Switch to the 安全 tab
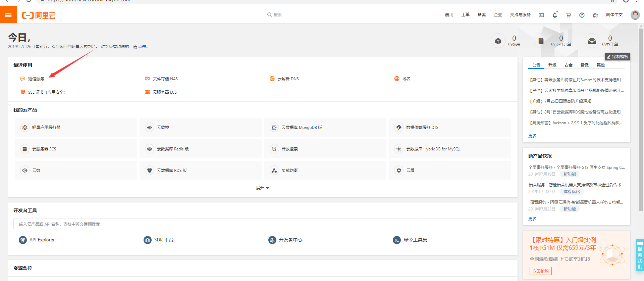 [569, 65]
